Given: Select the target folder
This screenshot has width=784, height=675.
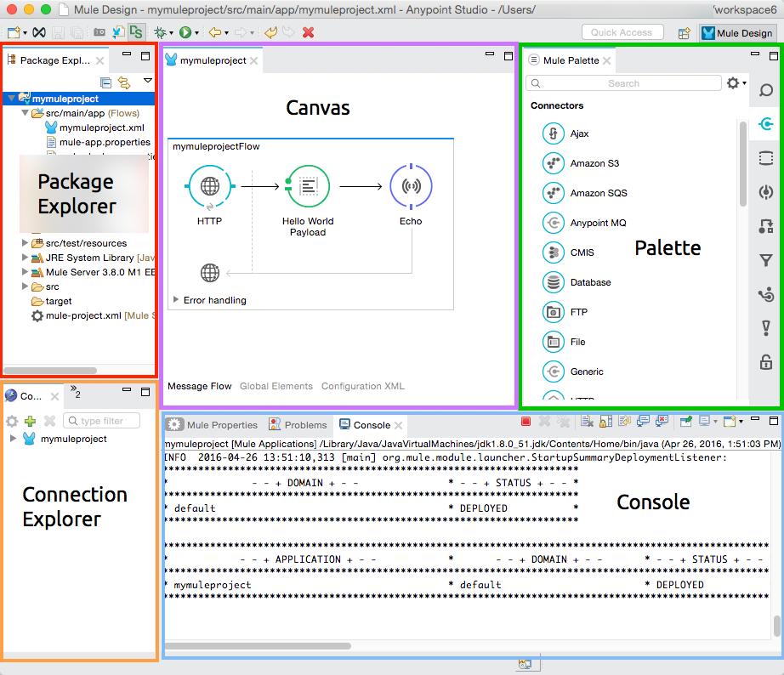Looking at the screenshot, I should pyautogui.click(x=59, y=301).
